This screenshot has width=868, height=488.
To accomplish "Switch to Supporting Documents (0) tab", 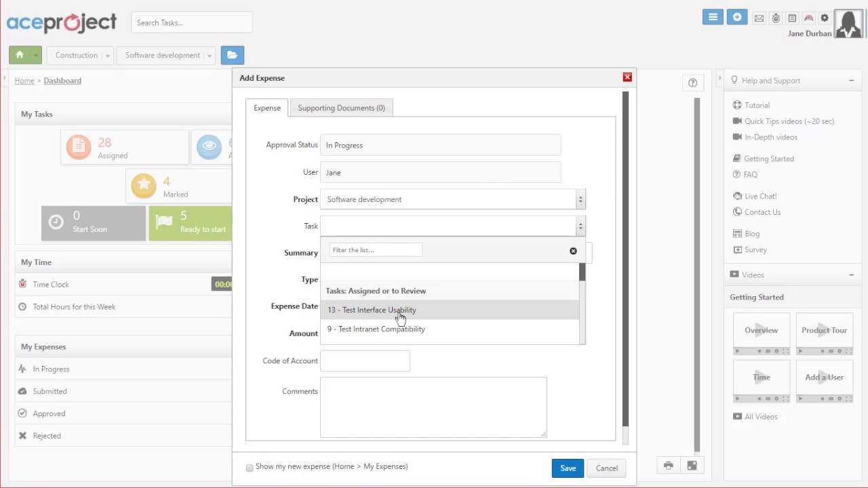I will click(x=341, y=108).
